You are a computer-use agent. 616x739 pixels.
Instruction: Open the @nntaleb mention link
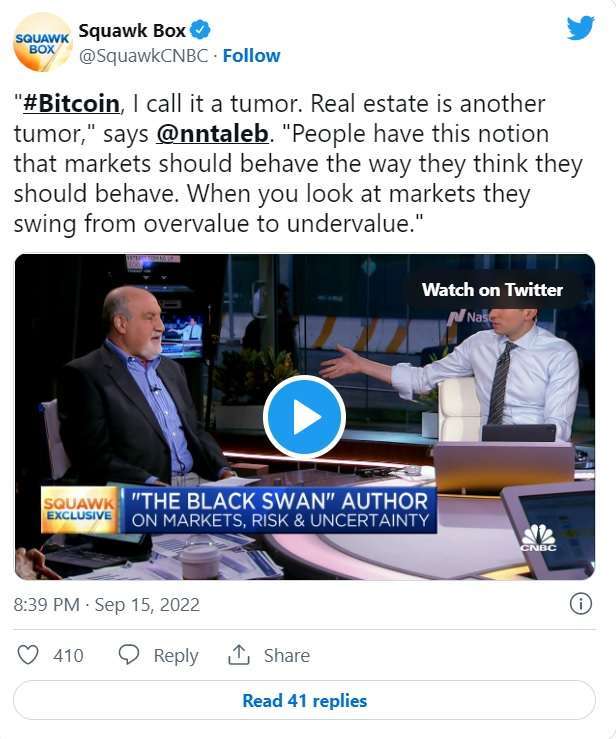point(212,133)
